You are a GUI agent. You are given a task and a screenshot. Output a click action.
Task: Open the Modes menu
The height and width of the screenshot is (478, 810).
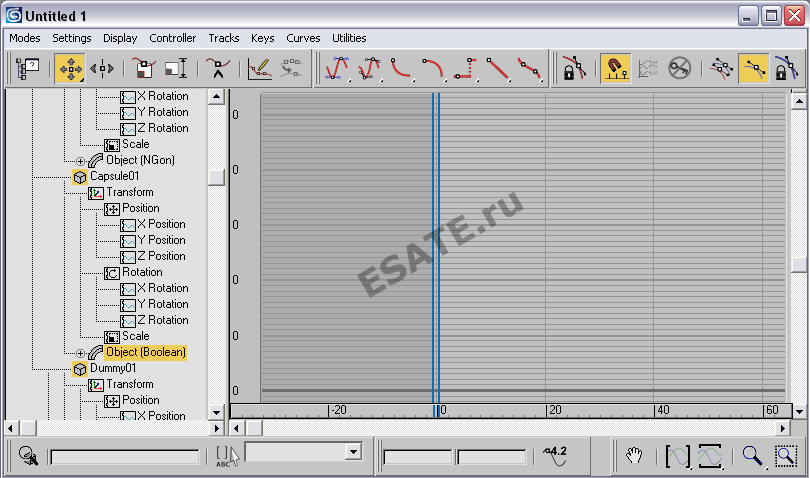pos(25,38)
